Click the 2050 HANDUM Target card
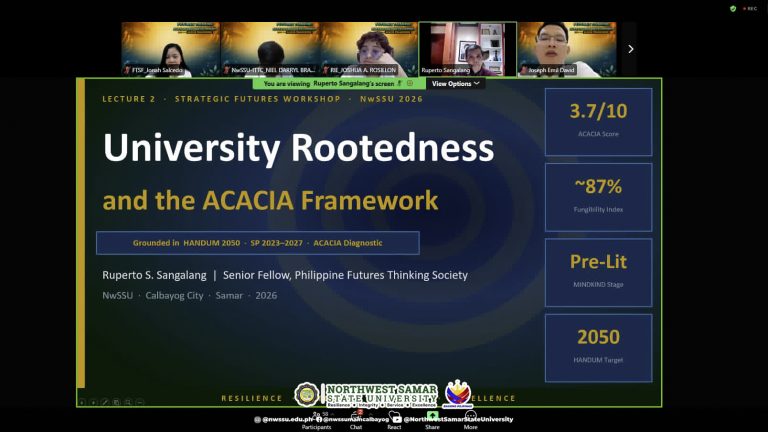This screenshot has height=432, width=768. click(599, 348)
